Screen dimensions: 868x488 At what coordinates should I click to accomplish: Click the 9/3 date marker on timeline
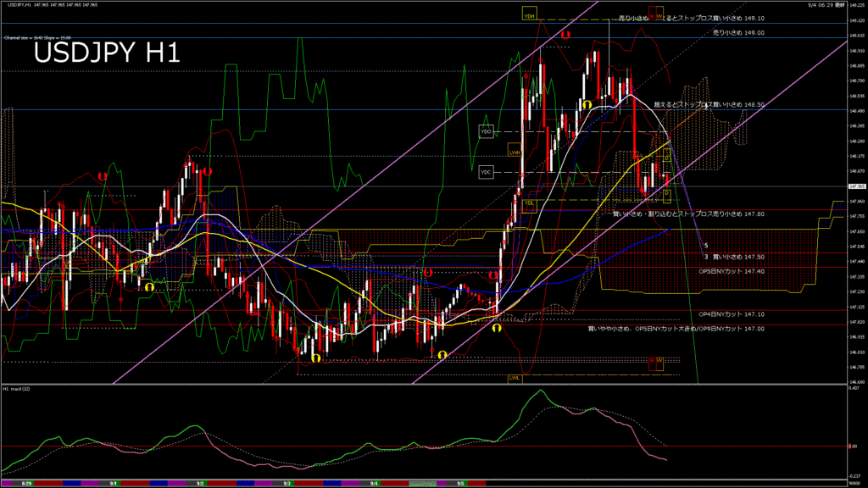point(287,484)
